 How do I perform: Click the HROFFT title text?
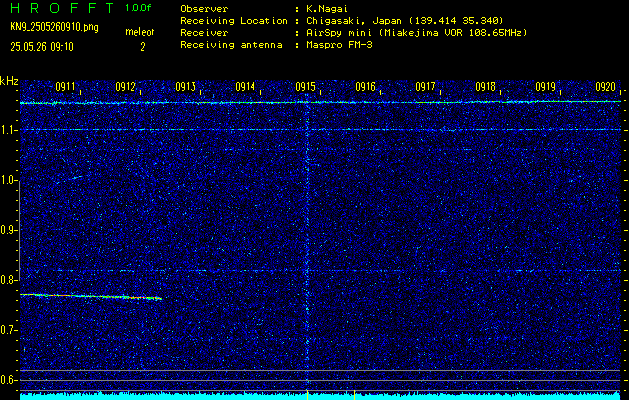(x=62, y=8)
